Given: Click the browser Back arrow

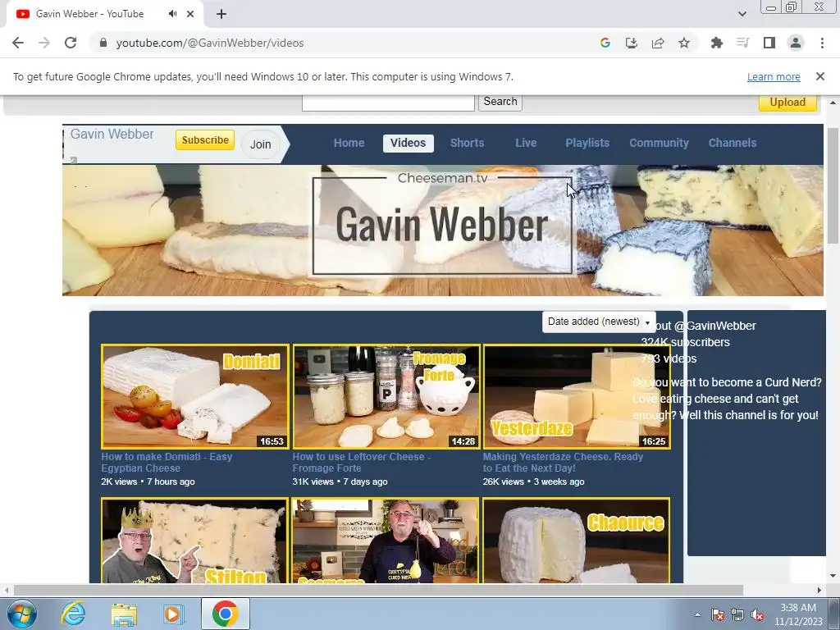Looking at the screenshot, I should (18, 43).
